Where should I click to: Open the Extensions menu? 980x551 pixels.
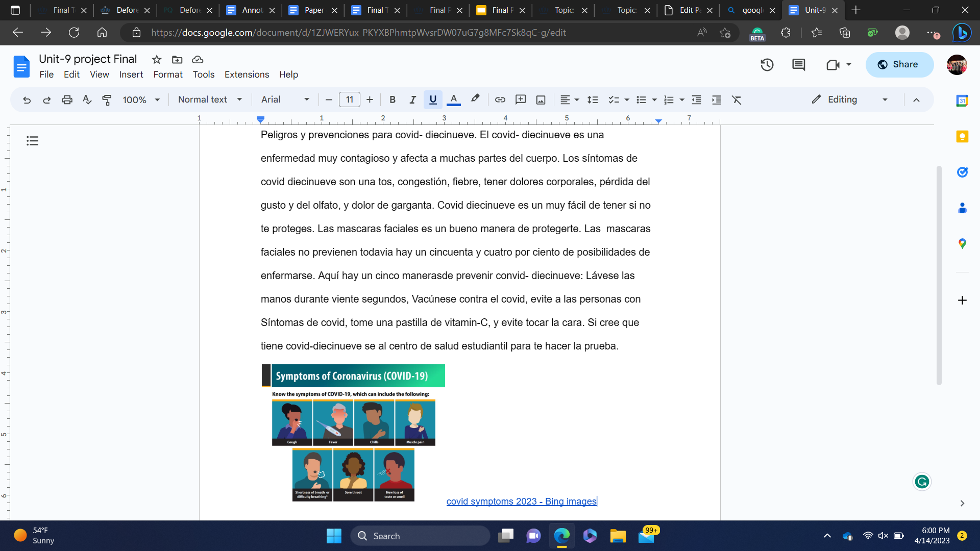pyautogui.click(x=247, y=74)
